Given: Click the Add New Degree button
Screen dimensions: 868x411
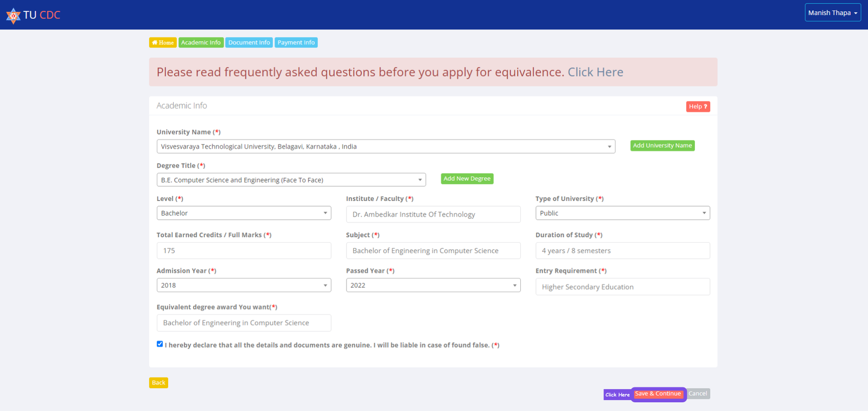Looking at the screenshot, I should (x=467, y=179).
